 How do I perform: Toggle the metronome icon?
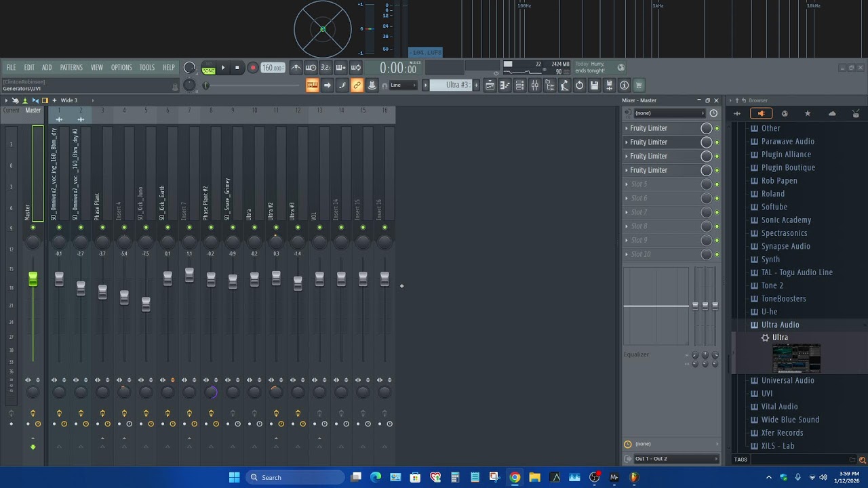click(296, 68)
